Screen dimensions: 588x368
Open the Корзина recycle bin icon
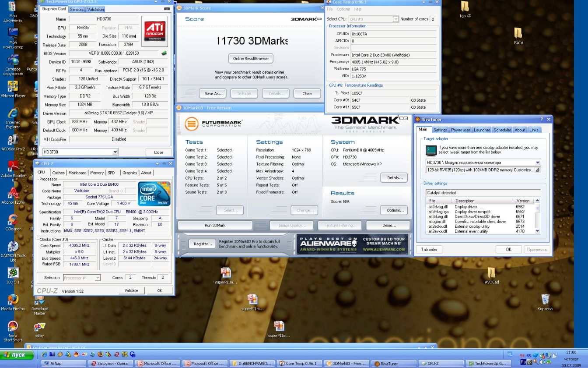(545, 303)
